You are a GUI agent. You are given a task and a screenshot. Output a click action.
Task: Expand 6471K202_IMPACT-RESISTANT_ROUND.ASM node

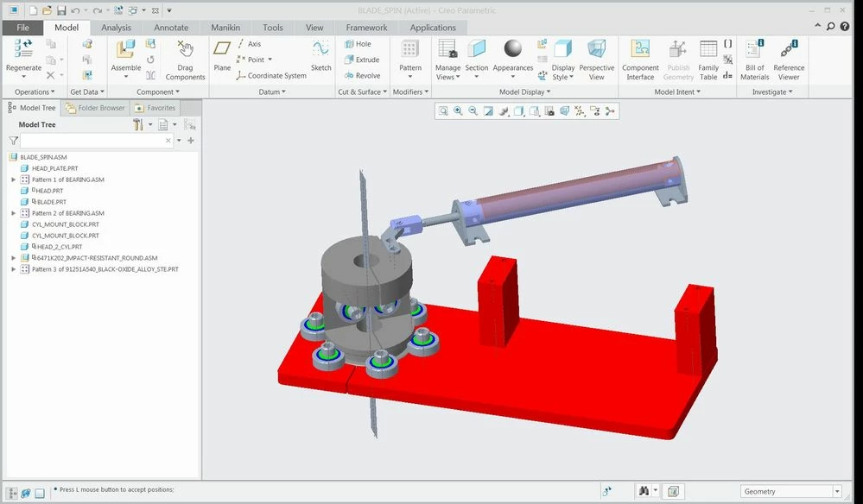[14, 258]
